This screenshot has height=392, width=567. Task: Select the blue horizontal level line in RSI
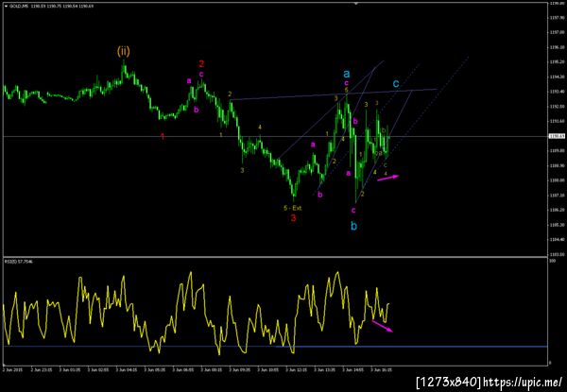click(275, 347)
